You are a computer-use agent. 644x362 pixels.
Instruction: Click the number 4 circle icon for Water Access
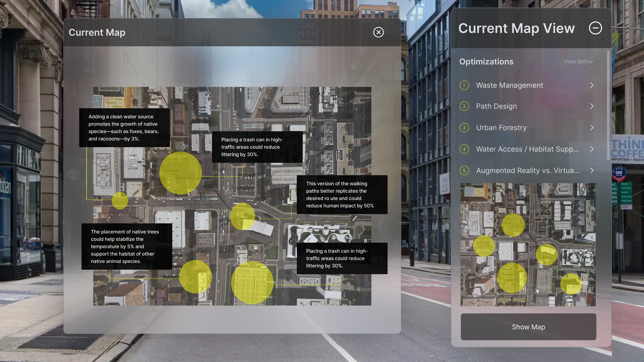point(464,149)
